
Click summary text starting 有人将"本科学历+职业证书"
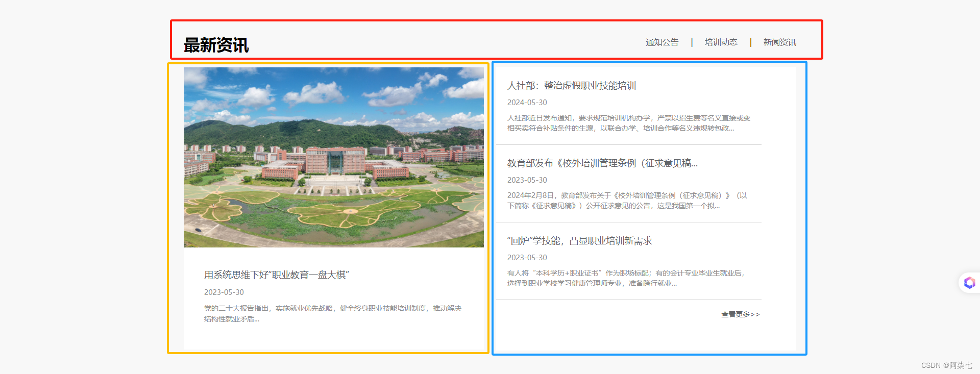tap(626, 278)
